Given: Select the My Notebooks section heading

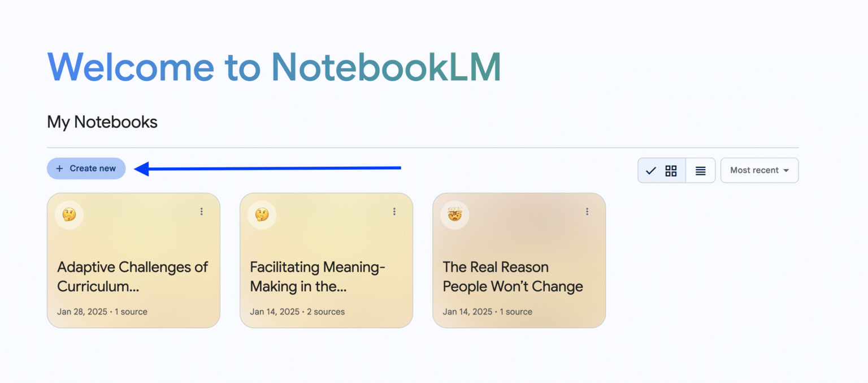Looking at the screenshot, I should [x=102, y=122].
